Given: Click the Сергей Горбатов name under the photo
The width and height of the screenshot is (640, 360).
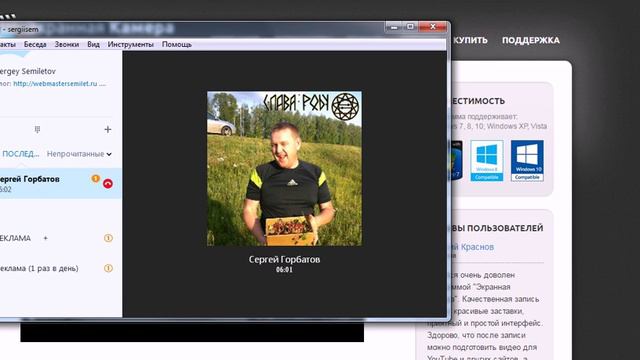Looking at the screenshot, I should pos(284,259).
